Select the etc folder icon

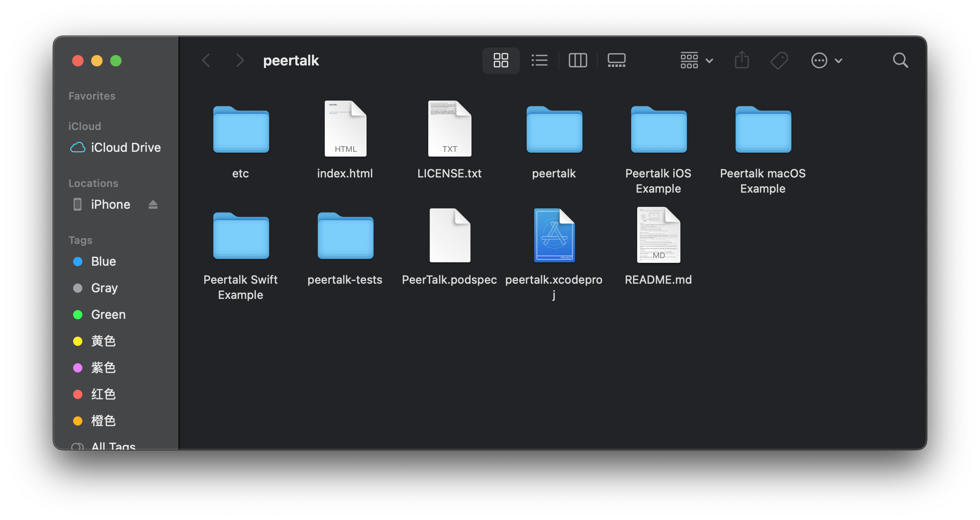[x=241, y=129]
